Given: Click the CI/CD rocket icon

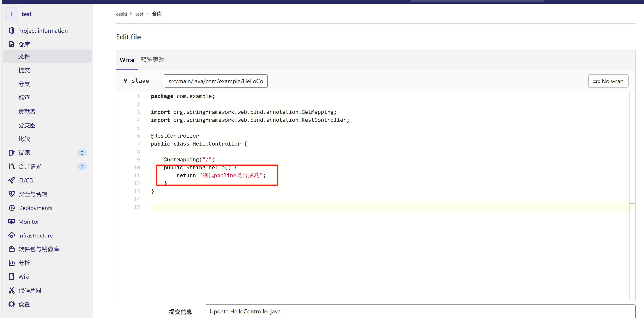Looking at the screenshot, I should 11,180.
